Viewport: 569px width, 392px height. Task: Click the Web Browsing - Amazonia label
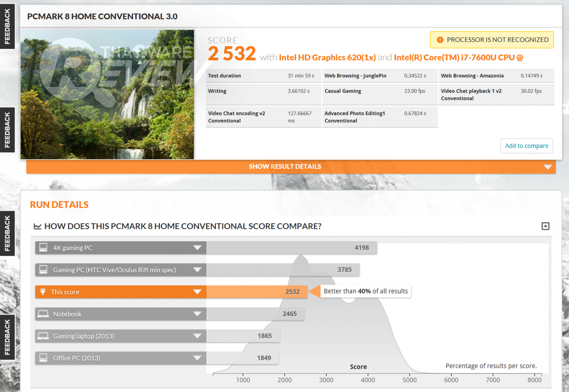coord(472,76)
